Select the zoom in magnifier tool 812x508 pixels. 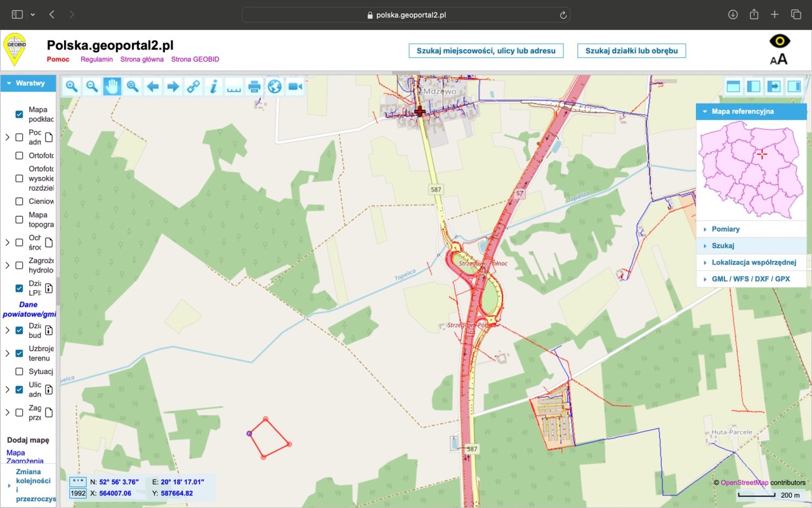pos(72,86)
